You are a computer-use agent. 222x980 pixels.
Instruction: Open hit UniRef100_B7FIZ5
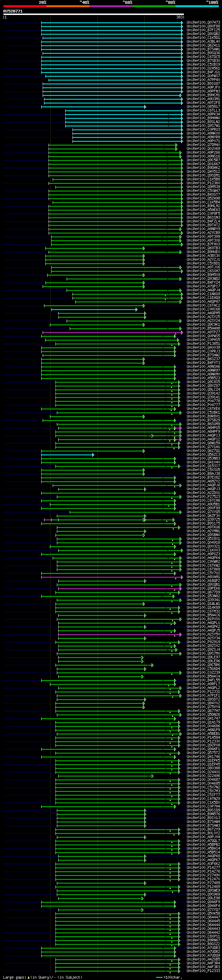pyautogui.click(x=203, y=30)
